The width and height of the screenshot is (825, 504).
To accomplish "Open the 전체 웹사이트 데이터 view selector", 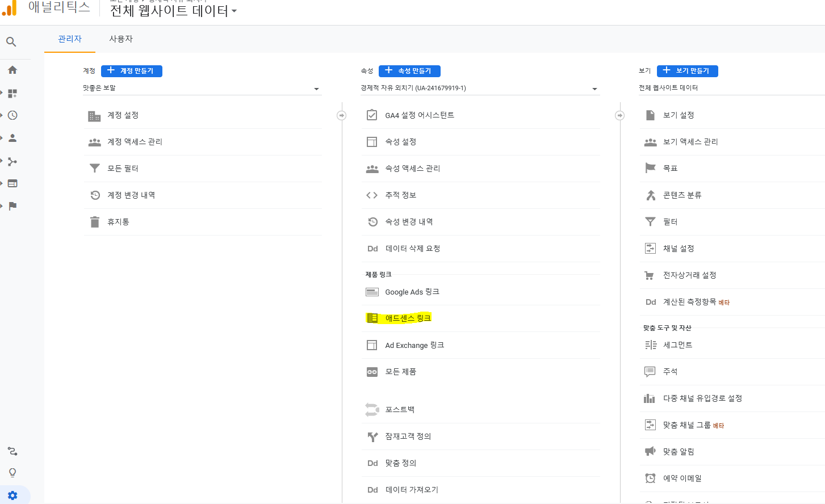I will point(731,89).
